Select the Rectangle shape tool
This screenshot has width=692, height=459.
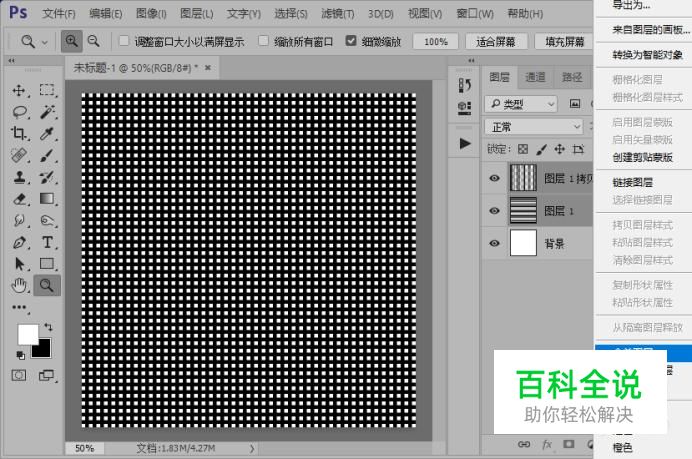(47, 263)
